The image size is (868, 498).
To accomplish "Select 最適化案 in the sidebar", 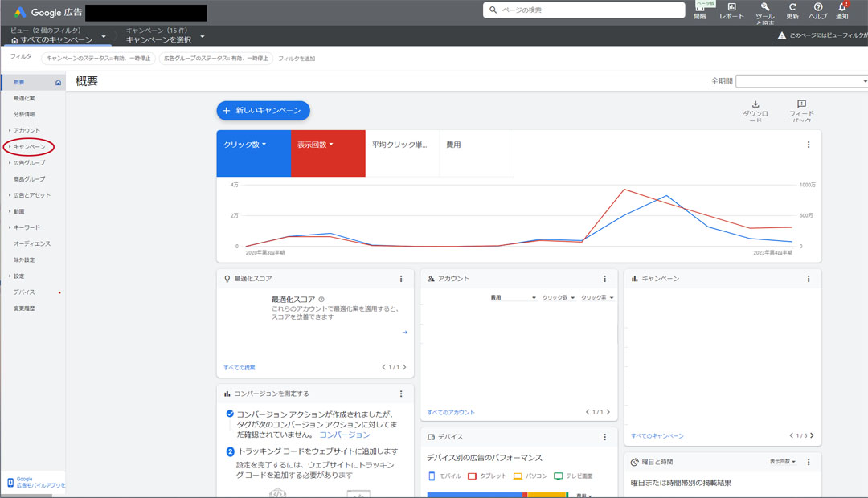I will [24, 99].
